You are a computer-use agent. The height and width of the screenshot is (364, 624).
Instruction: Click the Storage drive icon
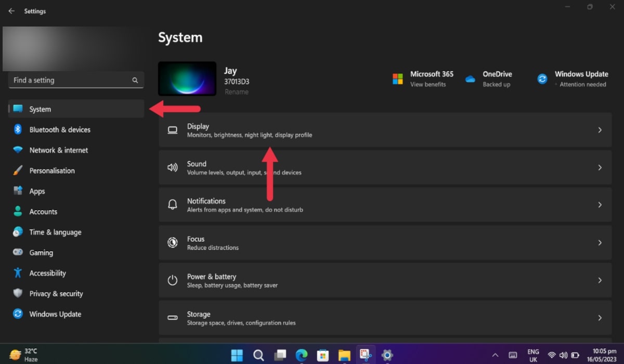(x=172, y=318)
